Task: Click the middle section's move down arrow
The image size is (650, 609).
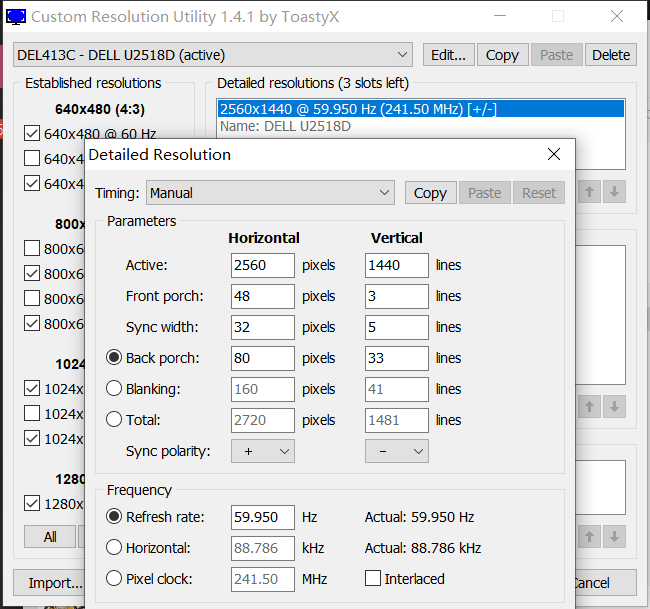Action: point(614,407)
